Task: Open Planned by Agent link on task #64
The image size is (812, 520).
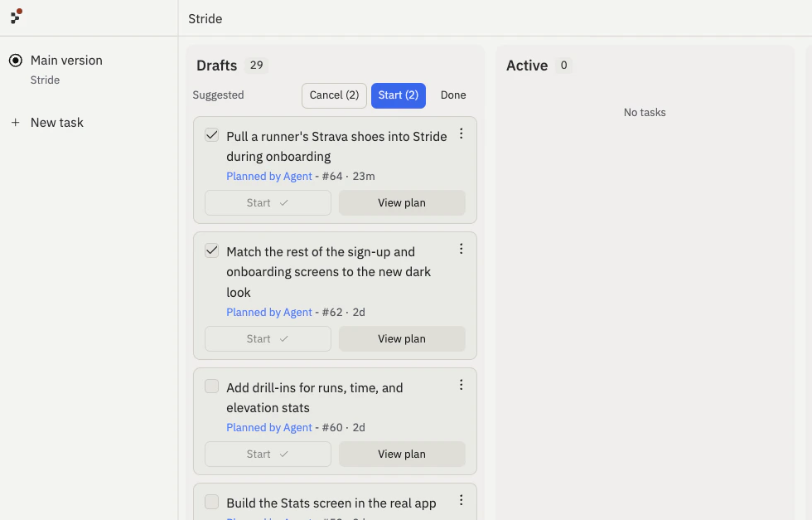Action: pos(269,177)
